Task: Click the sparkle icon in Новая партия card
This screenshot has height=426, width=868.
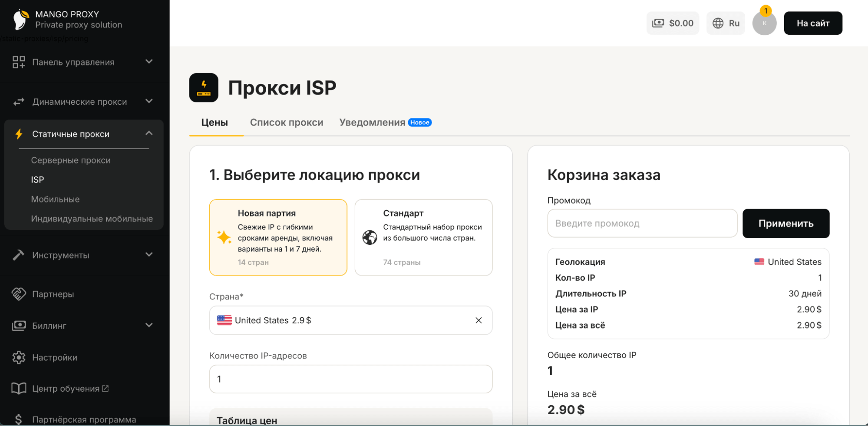Action: coord(224,237)
